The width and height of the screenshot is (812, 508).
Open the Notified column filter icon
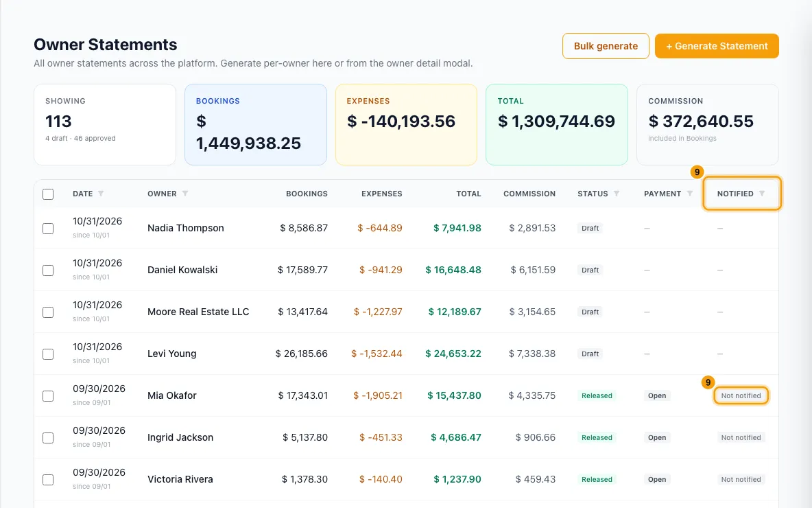point(762,194)
